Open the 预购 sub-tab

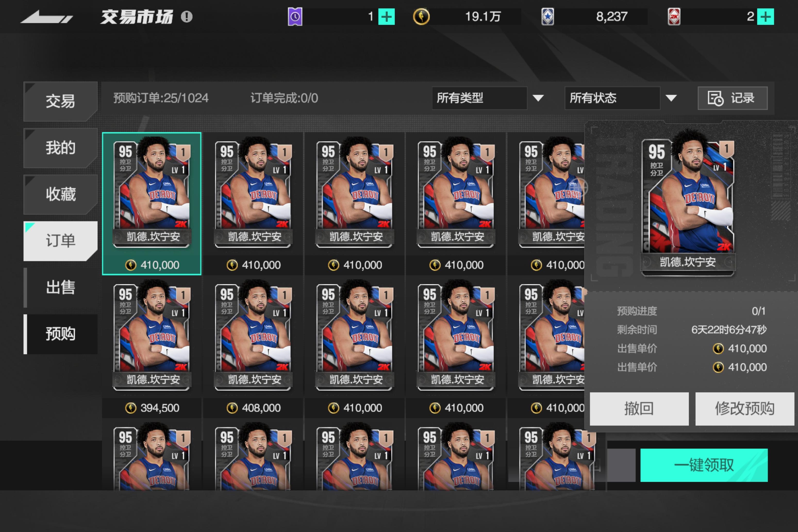(x=60, y=334)
